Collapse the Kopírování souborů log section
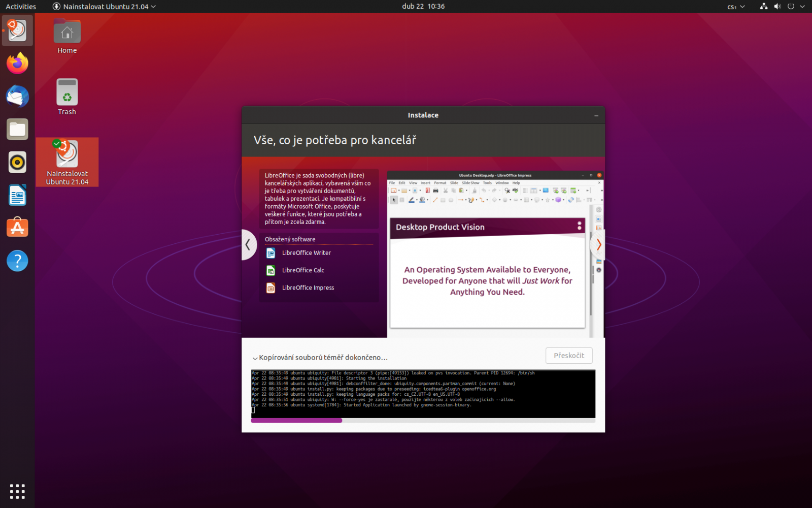The width and height of the screenshot is (812, 508). click(255, 358)
